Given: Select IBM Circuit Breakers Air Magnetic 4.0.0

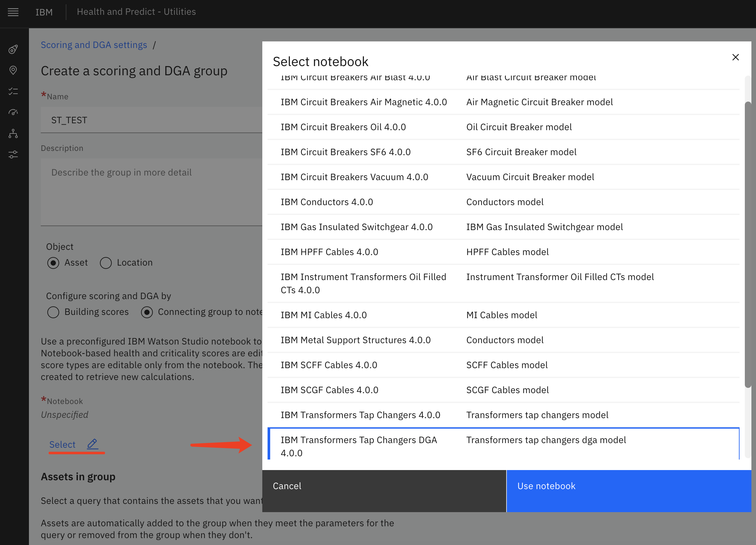Looking at the screenshot, I should click(x=503, y=102).
